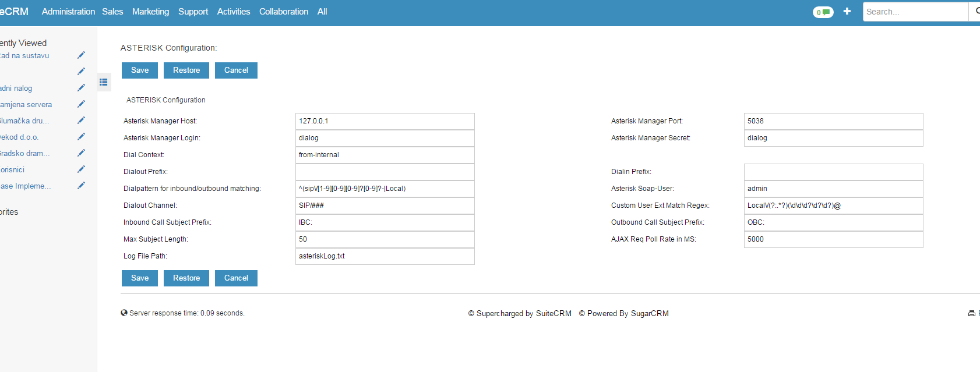This screenshot has width=980, height=372.
Task: Open the Marketing menu
Action: 150,12
